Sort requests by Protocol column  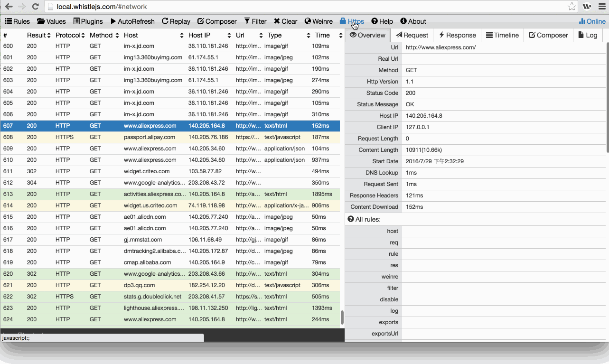tap(70, 35)
